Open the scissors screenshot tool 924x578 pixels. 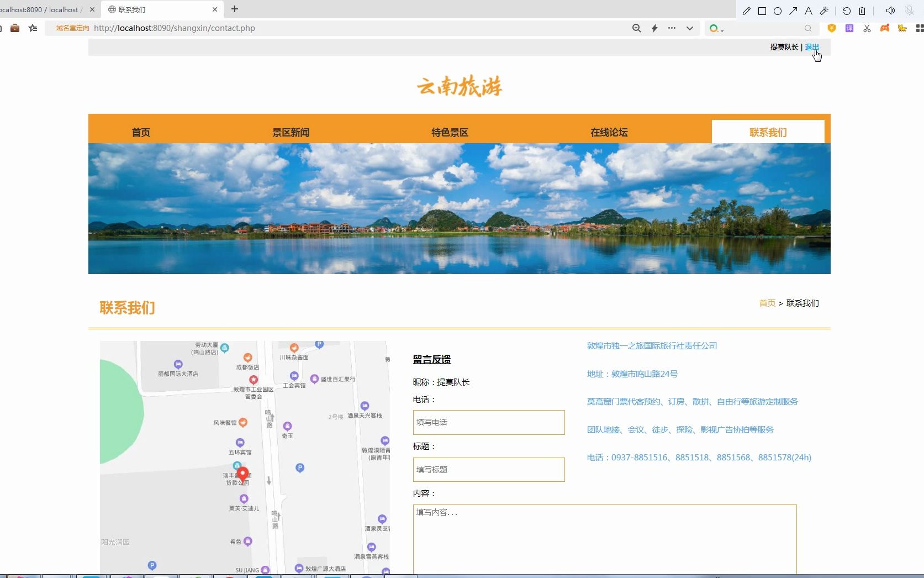coord(867,28)
